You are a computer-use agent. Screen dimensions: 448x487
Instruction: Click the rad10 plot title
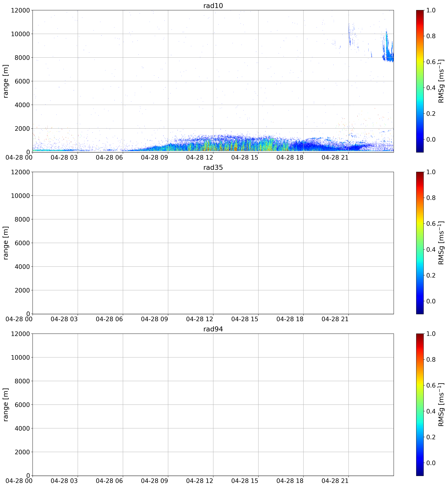213,6
